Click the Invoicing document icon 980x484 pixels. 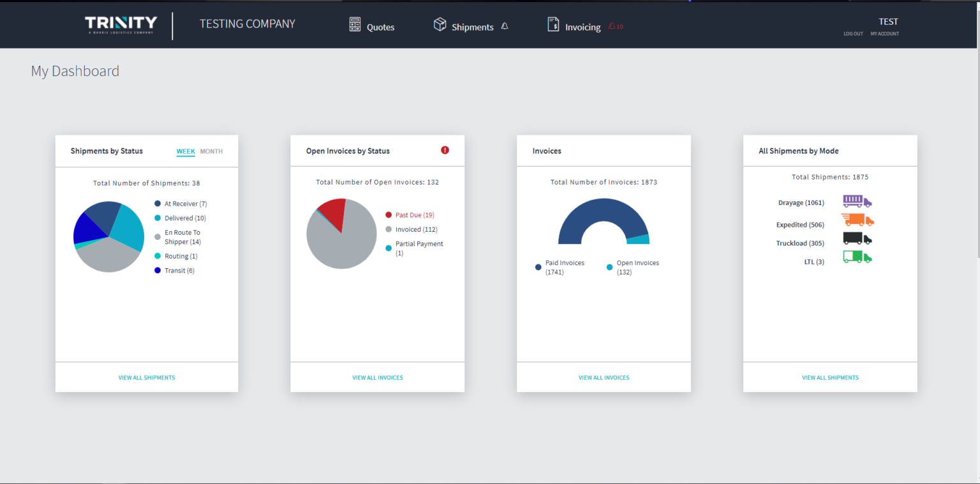(x=553, y=25)
